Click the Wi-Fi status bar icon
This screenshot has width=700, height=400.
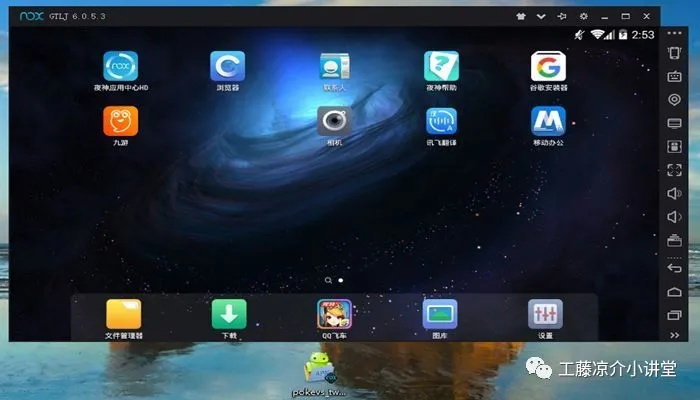point(597,34)
